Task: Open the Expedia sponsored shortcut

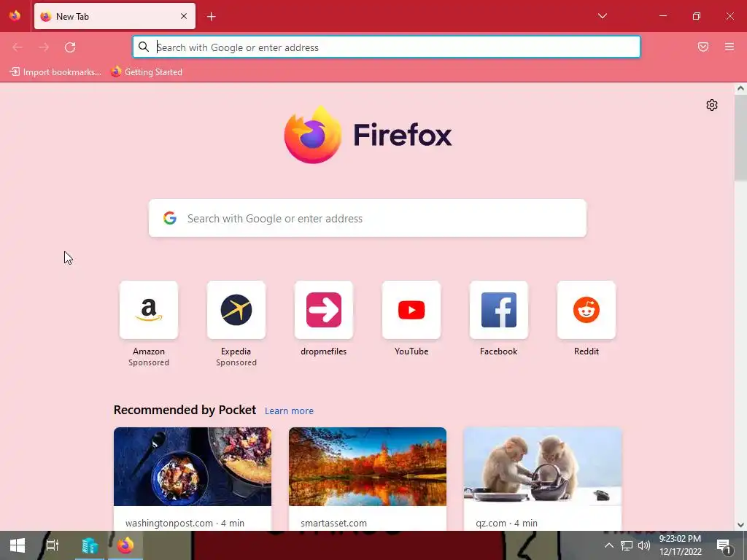Action: (x=236, y=310)
